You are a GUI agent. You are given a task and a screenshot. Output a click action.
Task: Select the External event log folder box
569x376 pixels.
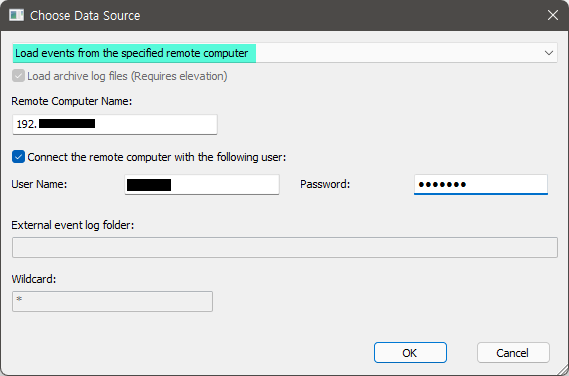click(285, 248)
